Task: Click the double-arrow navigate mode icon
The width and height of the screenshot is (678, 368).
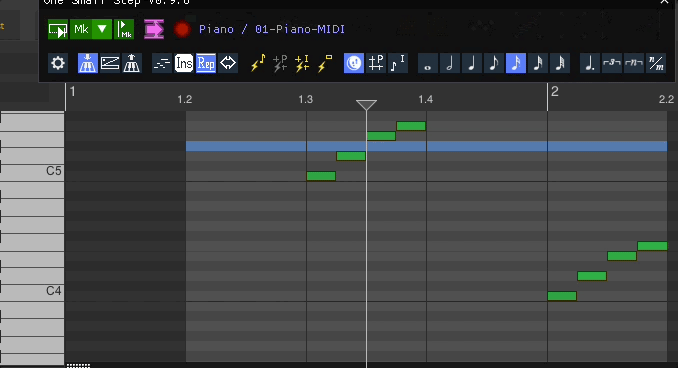Action: [228, 63]
